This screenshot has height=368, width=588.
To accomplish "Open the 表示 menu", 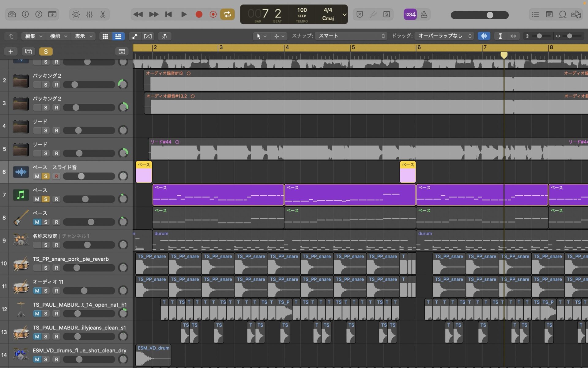I will click(x=83, y=36).
